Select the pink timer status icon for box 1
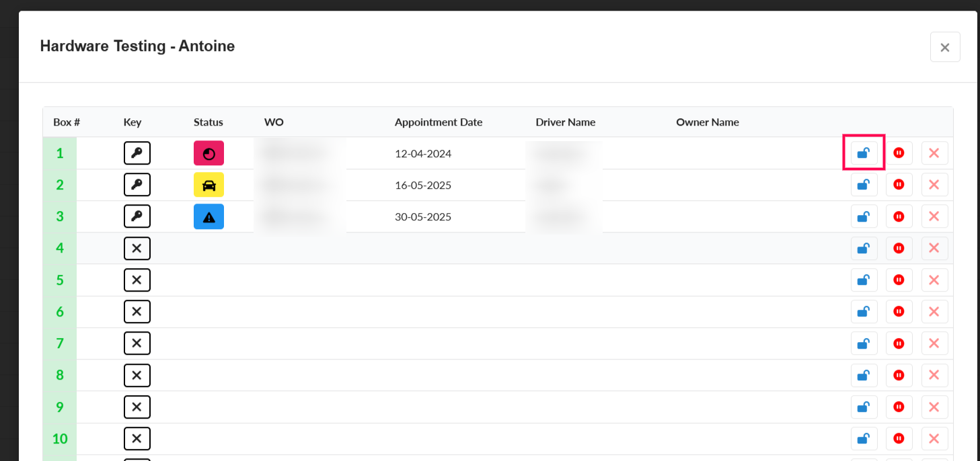This screenshot has height=461, width=980. (x=209, y=153)
